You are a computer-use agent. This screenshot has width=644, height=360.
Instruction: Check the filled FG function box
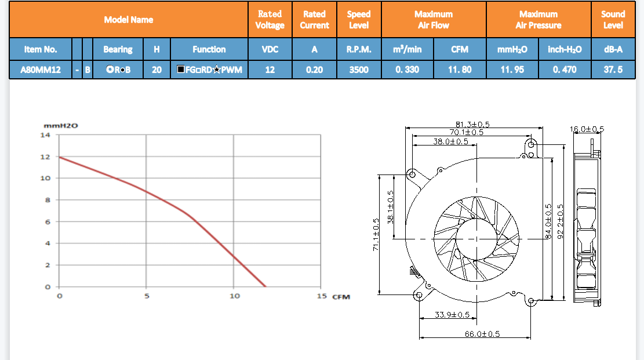tap(181, 70)
